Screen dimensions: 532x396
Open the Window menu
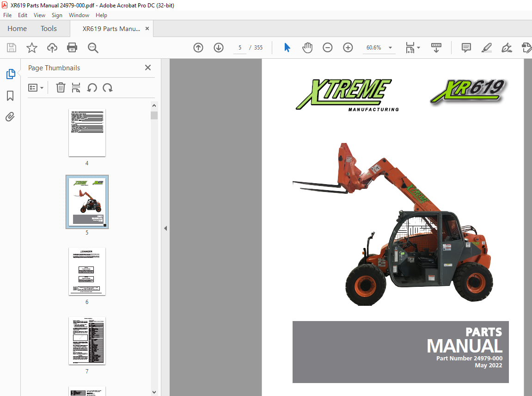click(79, 15)
